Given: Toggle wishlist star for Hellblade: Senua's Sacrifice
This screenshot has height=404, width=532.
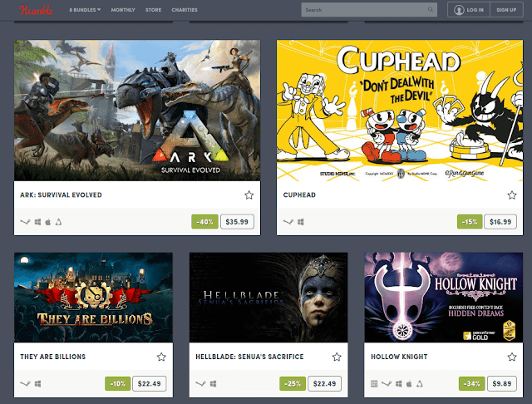Looking at the screenshot, I should point(337,357).
